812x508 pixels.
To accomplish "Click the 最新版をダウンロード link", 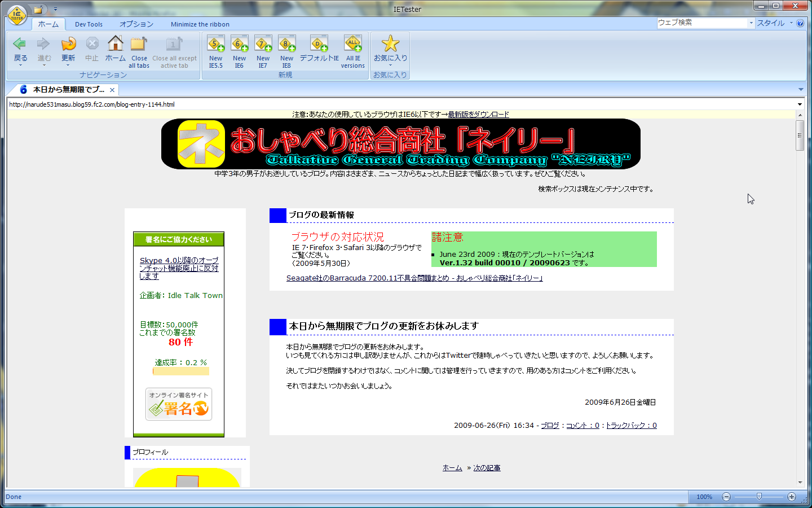I will tap(478, 114).
